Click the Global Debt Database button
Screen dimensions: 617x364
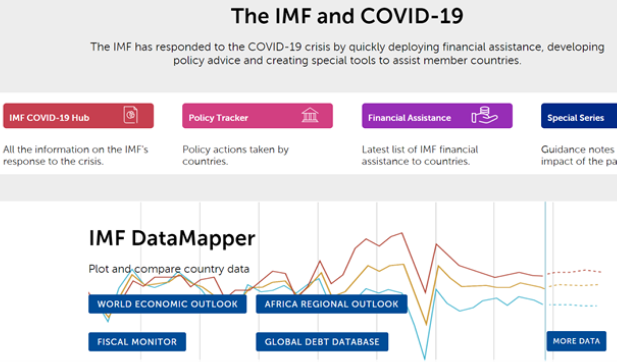(322, 342)
